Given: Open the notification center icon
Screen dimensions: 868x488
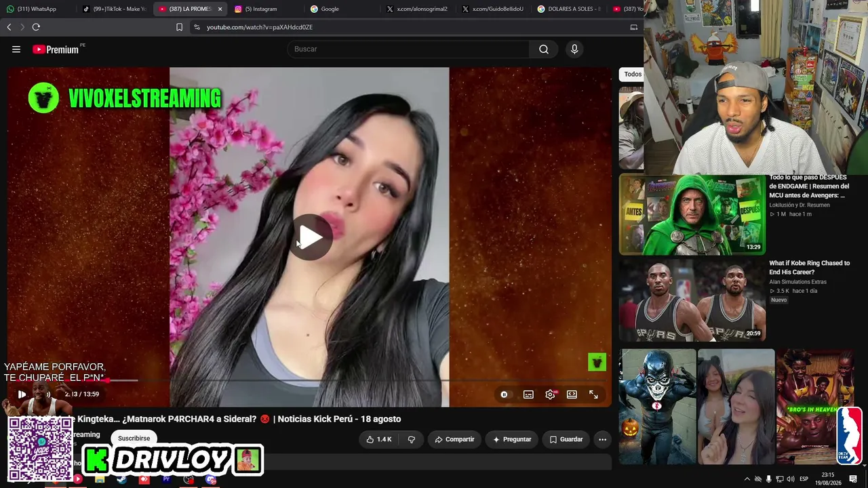Looking at the screenshot, I should (853, 479).
